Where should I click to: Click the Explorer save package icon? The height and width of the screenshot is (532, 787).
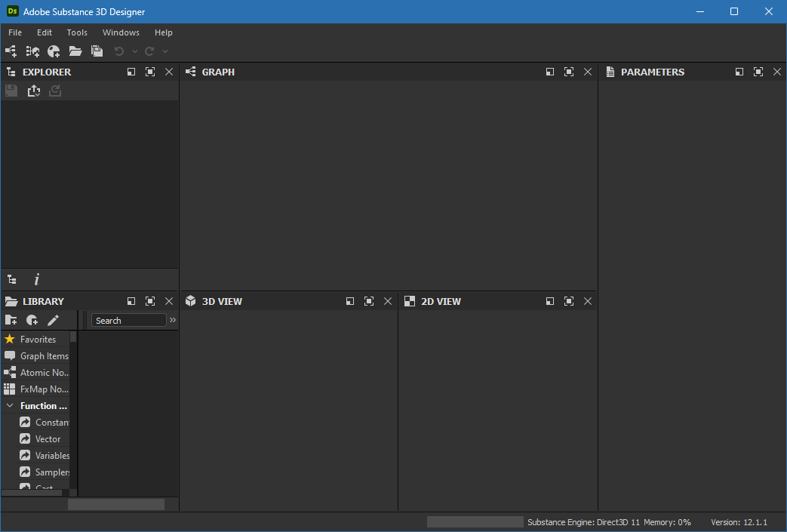point(11,91)
